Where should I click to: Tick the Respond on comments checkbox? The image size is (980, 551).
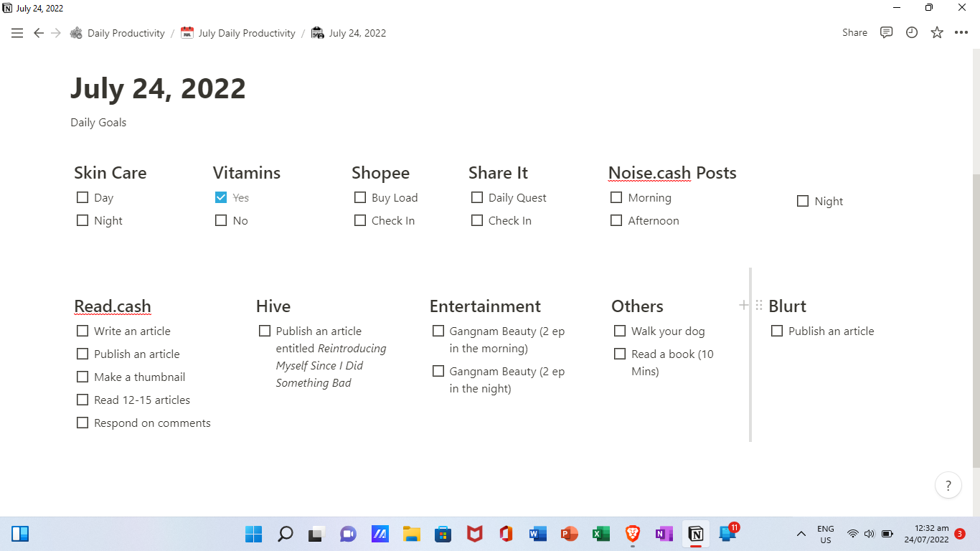point(83,423)
